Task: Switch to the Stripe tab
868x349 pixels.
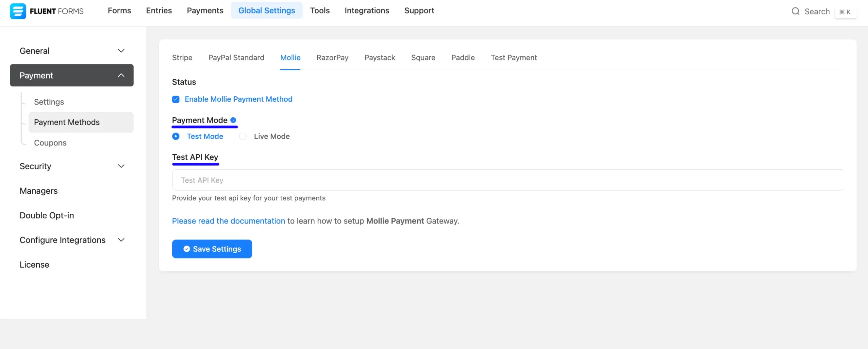Action: click(182, 58)
